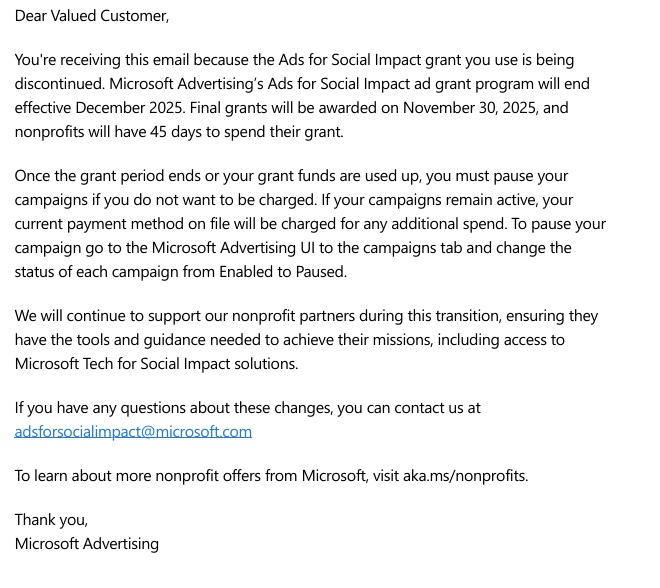Viewport: 660px width, 588px height.
Task: Click "Microsoft Tech for Social Impact solutions" text
Action: [156, 364]
